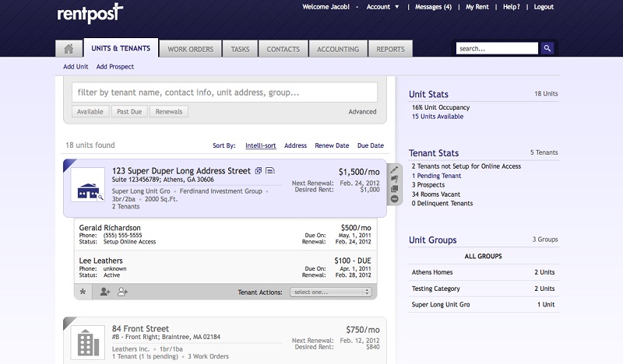Open tenant Gerald Richardson
The height and width of the screenshot is (364, 623).
pyautogui.click(x=110, y=228)
